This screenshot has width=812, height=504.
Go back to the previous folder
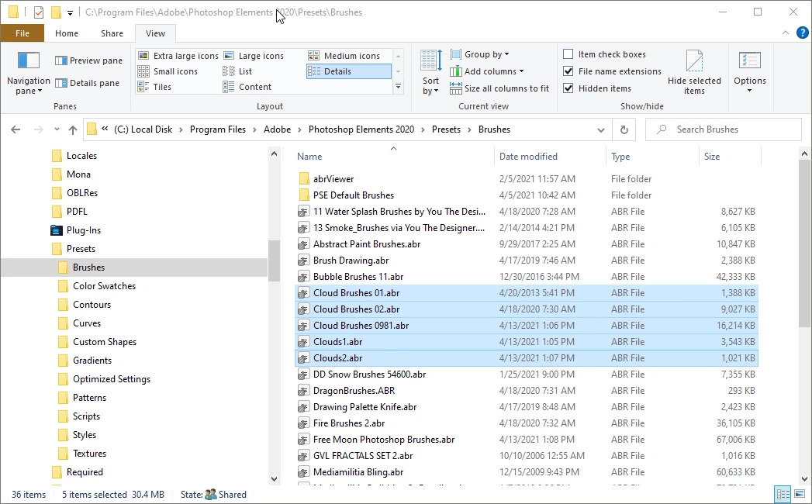click(16, 129)
